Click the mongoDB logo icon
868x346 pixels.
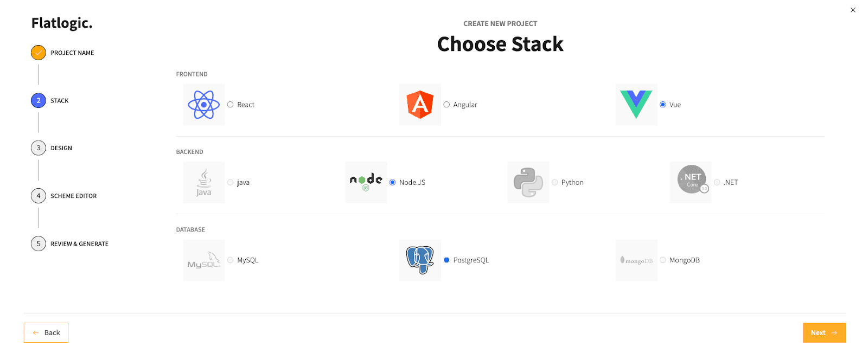[636, 260]
